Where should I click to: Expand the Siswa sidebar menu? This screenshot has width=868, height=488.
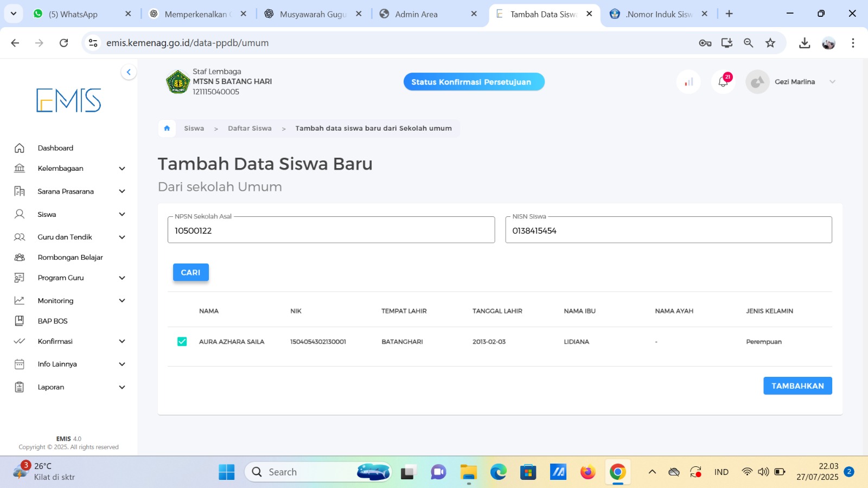pyautogui.click(x=47, y=214)
